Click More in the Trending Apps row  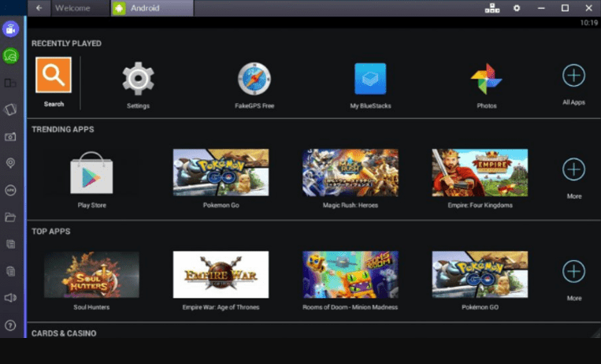(x=573, y=169)
